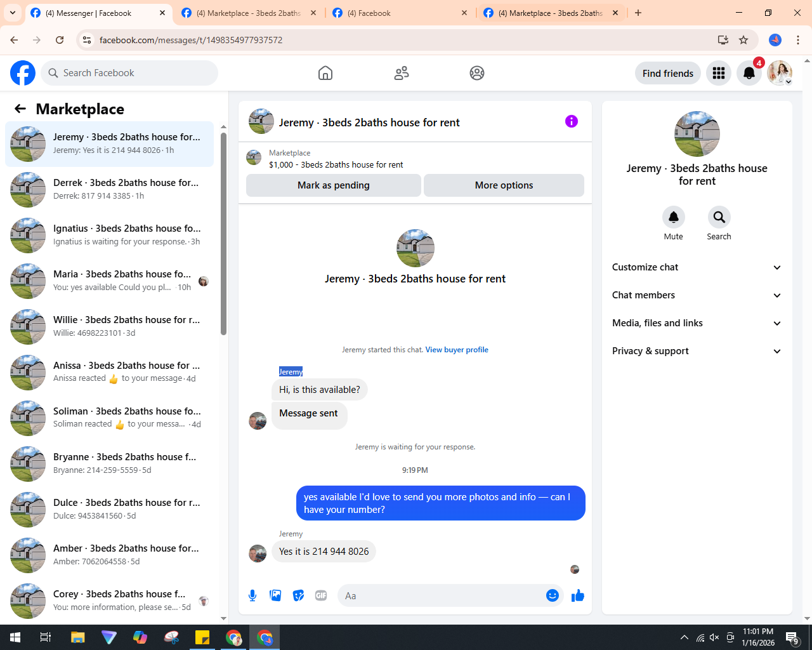Viewport: 812px width, 650px height.
Task: Expand Media, files and links section
Action: click(697, 323)
